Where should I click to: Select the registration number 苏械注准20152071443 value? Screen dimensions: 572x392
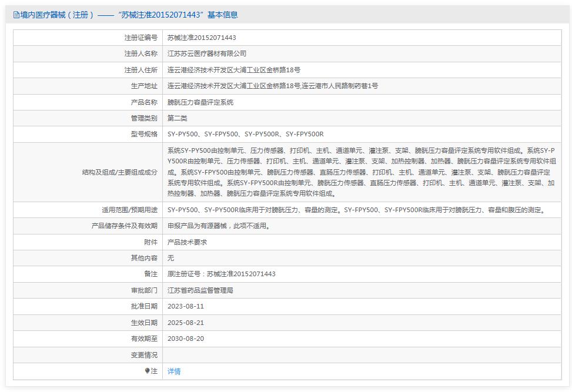coord(202,38)
